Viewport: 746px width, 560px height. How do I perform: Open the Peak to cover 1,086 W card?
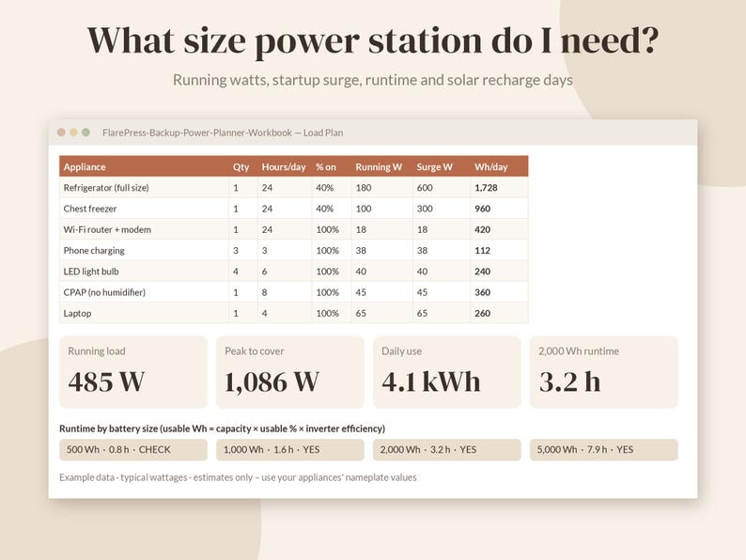(290, 372)
